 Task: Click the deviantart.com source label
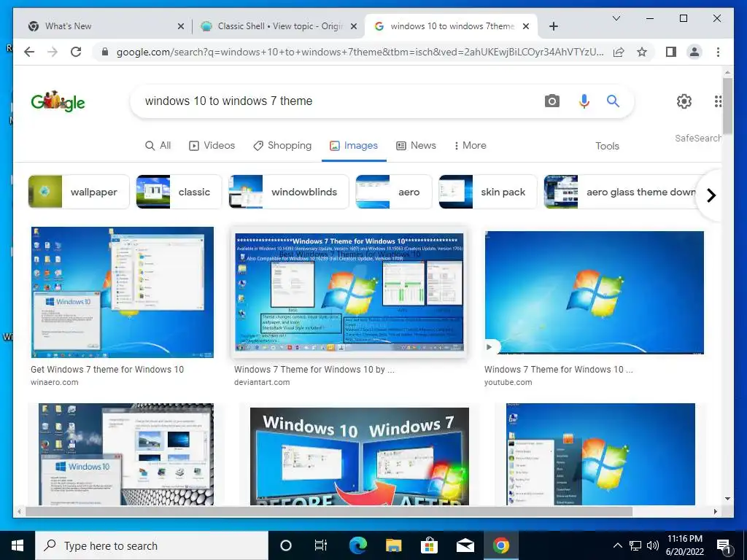(262, 382)
